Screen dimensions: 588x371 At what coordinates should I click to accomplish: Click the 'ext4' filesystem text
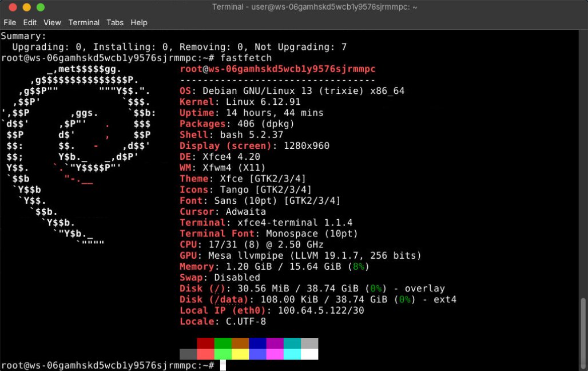[445, 299]
